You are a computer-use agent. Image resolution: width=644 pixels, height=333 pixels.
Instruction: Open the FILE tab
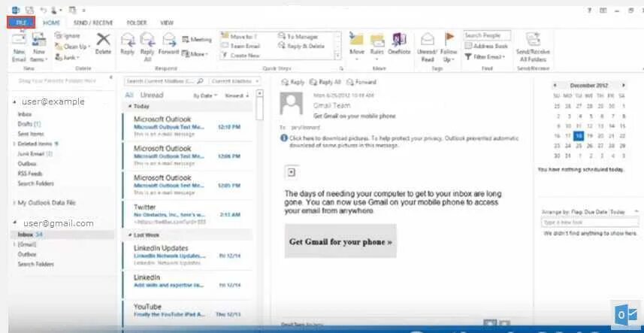point(20,23)
